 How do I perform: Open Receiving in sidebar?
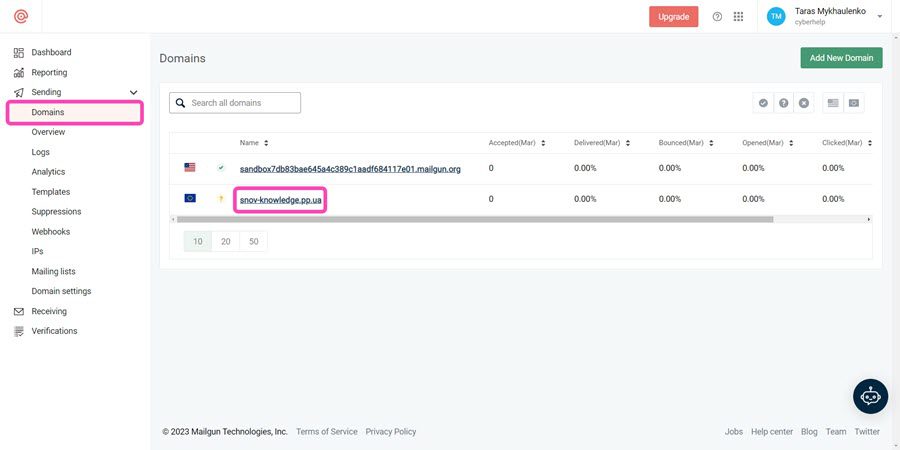(49, 311)
